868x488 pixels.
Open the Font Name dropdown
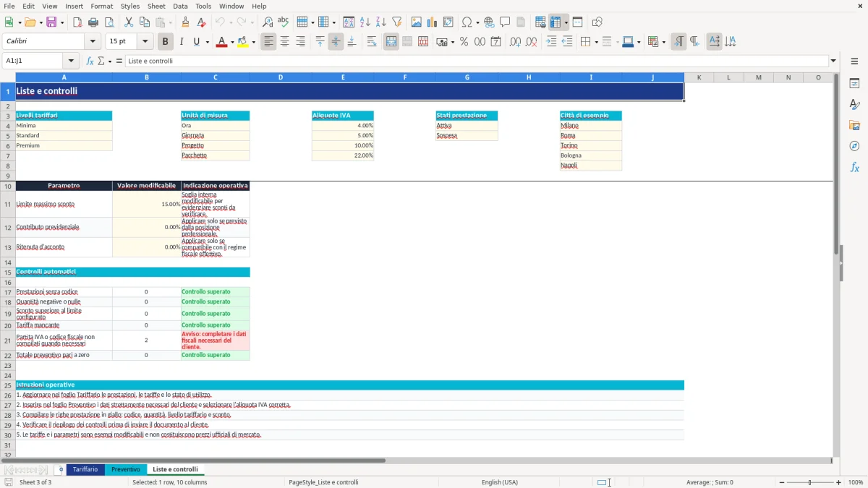93,42
